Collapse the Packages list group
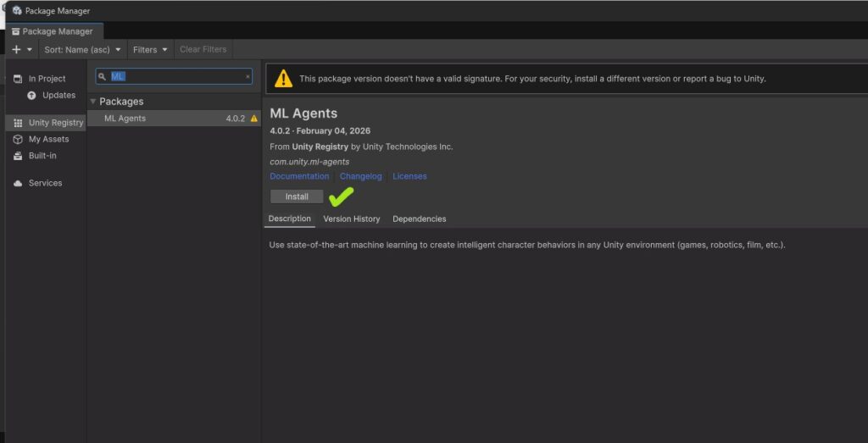 [93, 101]
